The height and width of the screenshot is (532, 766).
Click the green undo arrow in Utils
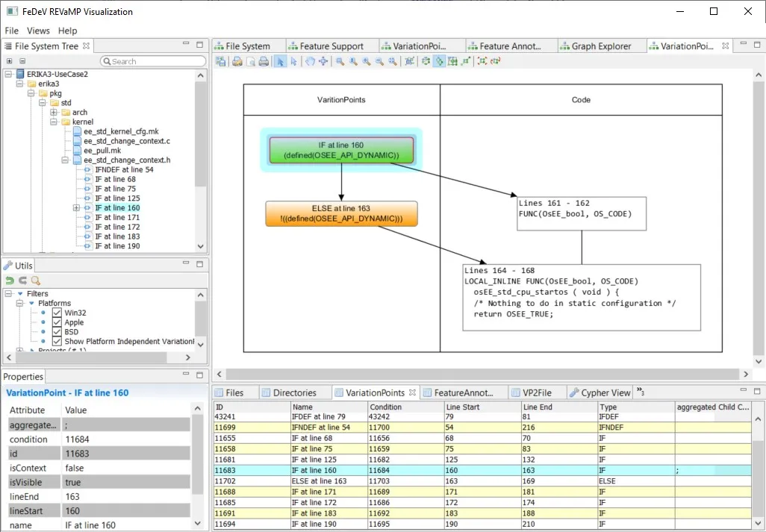9,280
